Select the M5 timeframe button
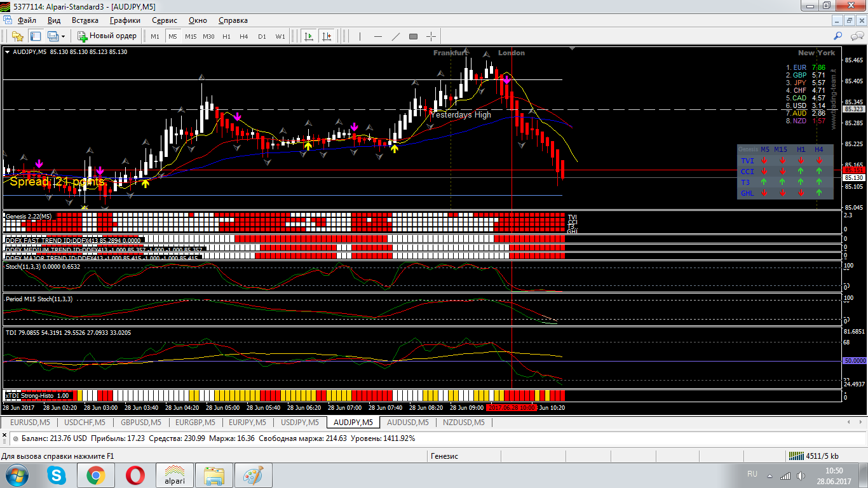The width and height of the screenshot is (868, 488). click(172, 36)
